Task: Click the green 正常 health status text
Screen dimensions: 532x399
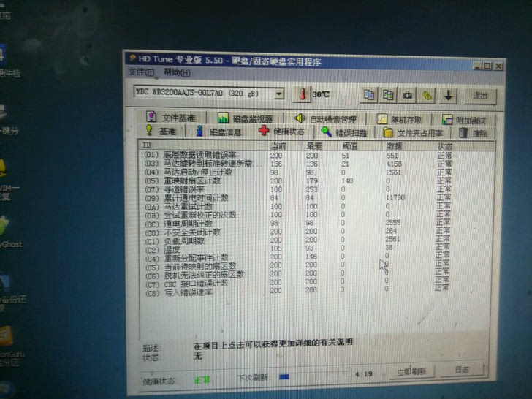Action: (x=202, y=380)
